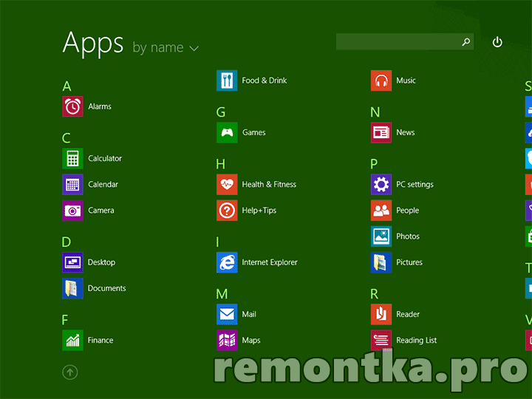Select the letter D group header
The width and height of the screenshot is (532, 399).
tap(66, 242)
